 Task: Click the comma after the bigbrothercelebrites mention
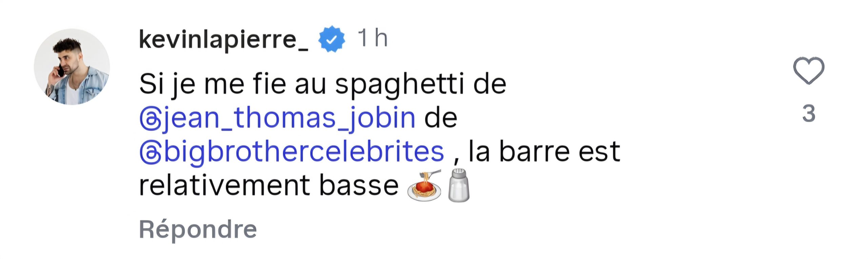456,159
